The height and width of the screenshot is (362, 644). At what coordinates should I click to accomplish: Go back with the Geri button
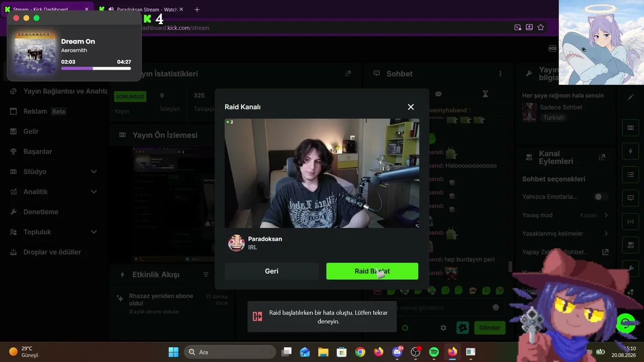click(272, 271)
